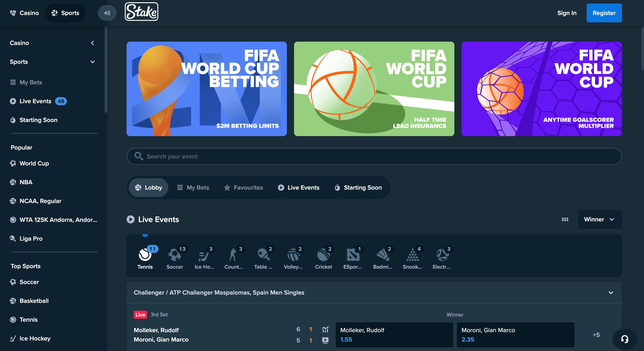Switch to the Live Events tab

(x=299, y=188)
